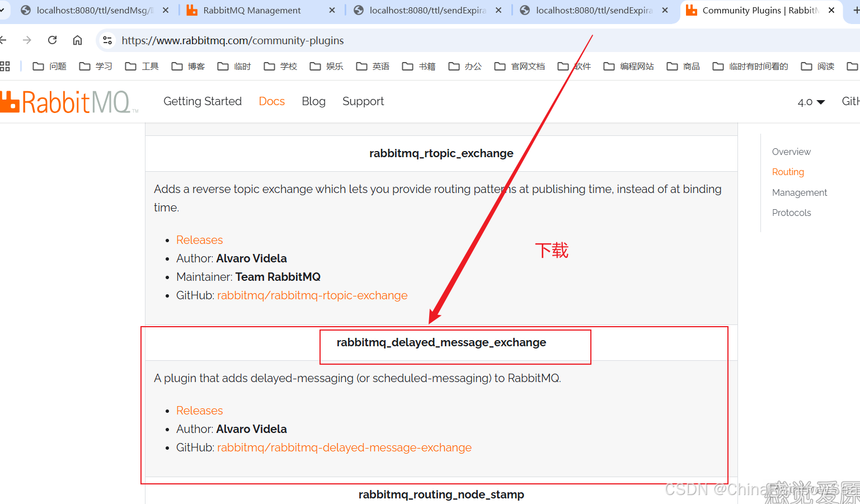Open the 临时有时间看的 bookmarks folder
Screen dimensions: 860x504
click(750, 66)
